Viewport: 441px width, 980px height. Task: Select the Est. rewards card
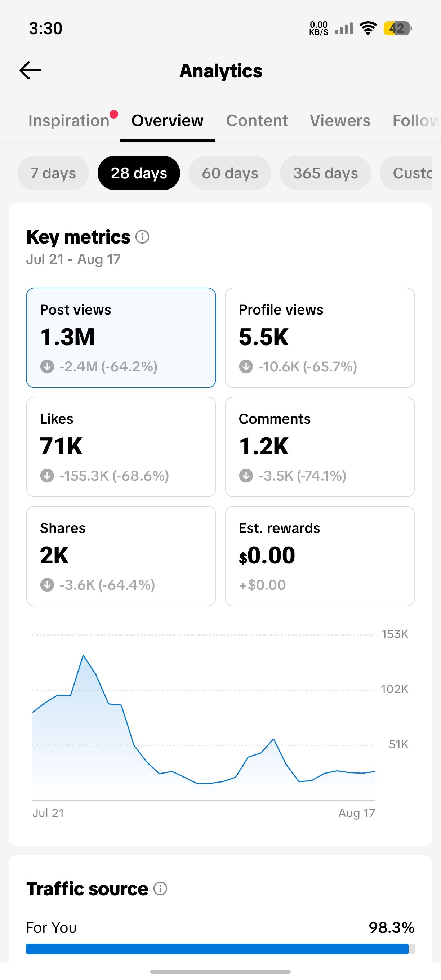(x=320, y=556)
